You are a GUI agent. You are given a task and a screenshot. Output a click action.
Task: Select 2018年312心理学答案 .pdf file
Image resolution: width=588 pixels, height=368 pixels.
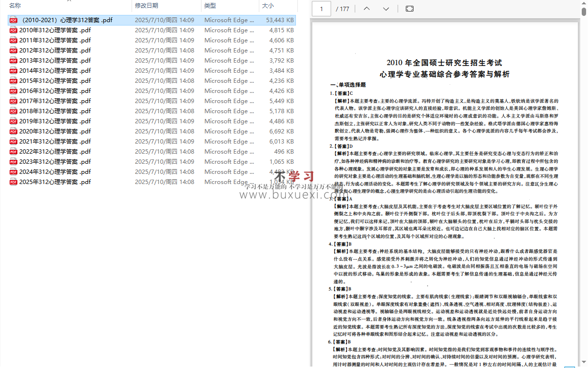[x=55, y=111]
